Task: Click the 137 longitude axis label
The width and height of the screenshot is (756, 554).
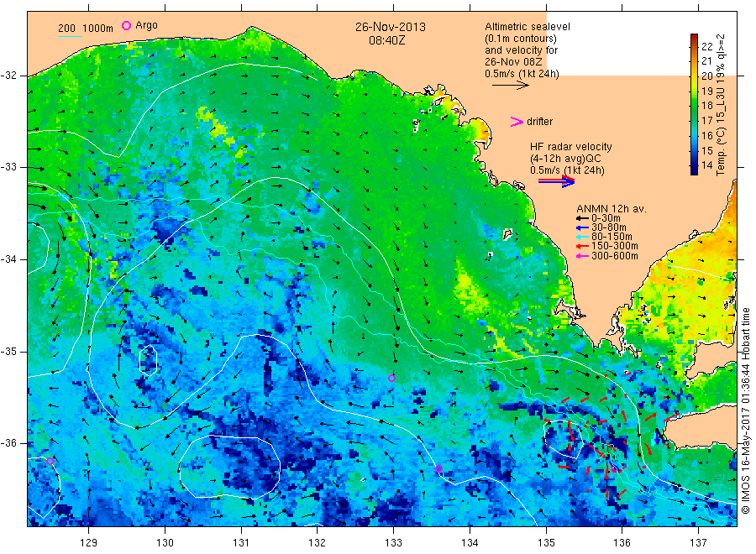Action: pos(699,543)
